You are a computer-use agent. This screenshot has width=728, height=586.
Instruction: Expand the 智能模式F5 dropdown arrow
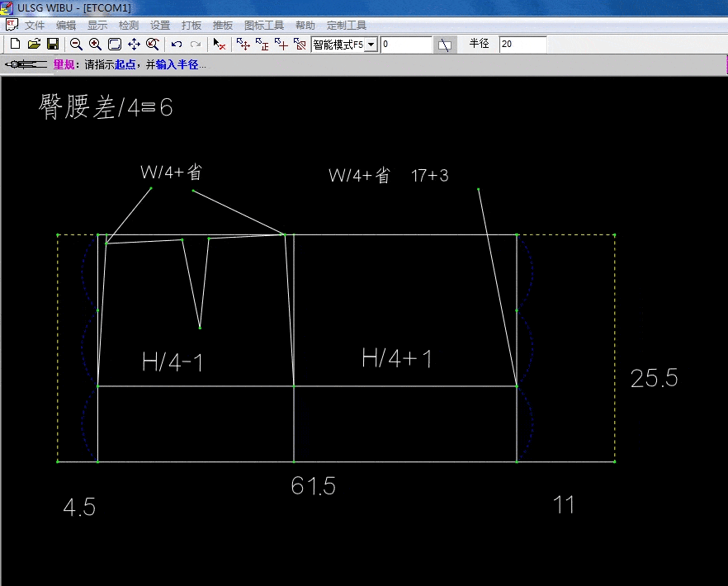371,45
